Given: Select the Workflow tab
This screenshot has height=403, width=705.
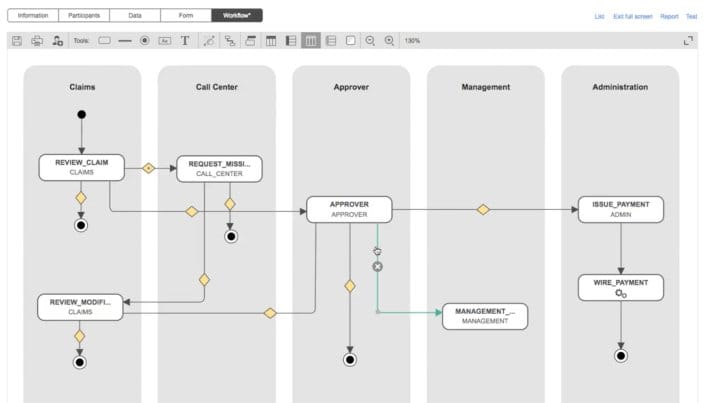Looking at the screenshot, I should (x=237, y=15).
